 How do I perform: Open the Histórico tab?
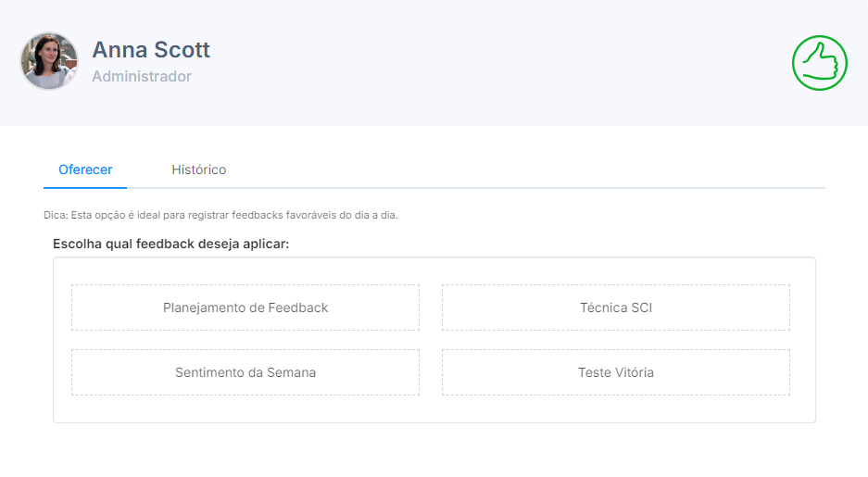(199, 169)
